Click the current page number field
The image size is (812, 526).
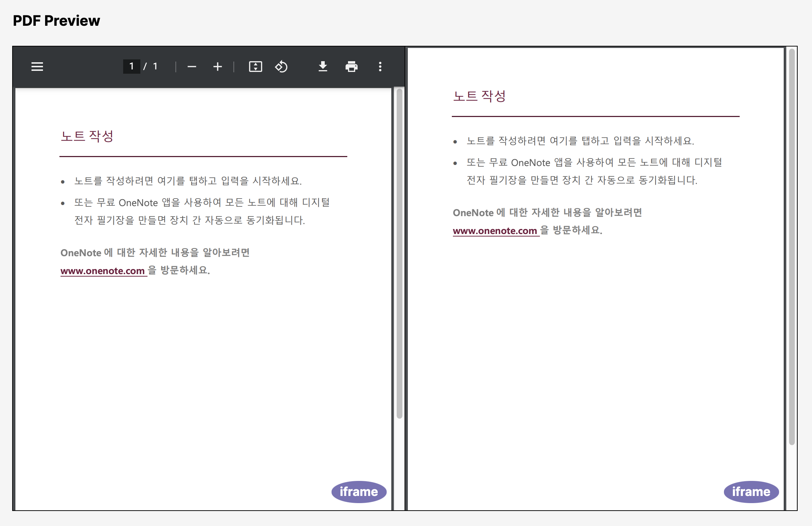131,67
